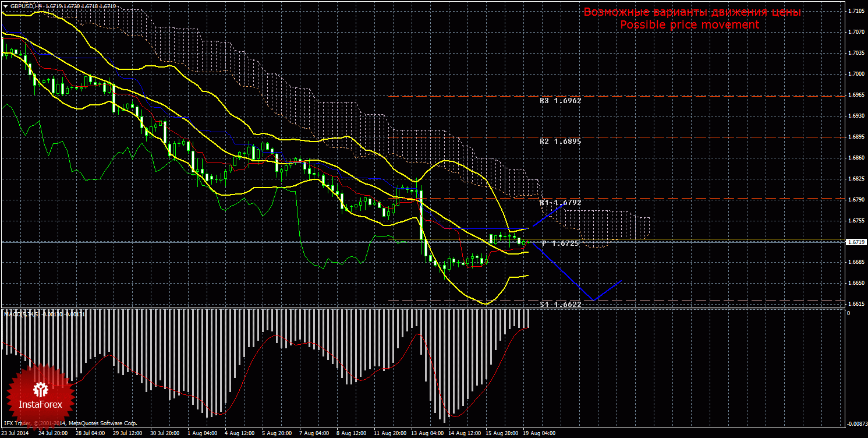Image resolution: width=868 pixels, height=438 pixels.
Task: Click the 7 Aug 04:00 time label
Action: [313, 433]
